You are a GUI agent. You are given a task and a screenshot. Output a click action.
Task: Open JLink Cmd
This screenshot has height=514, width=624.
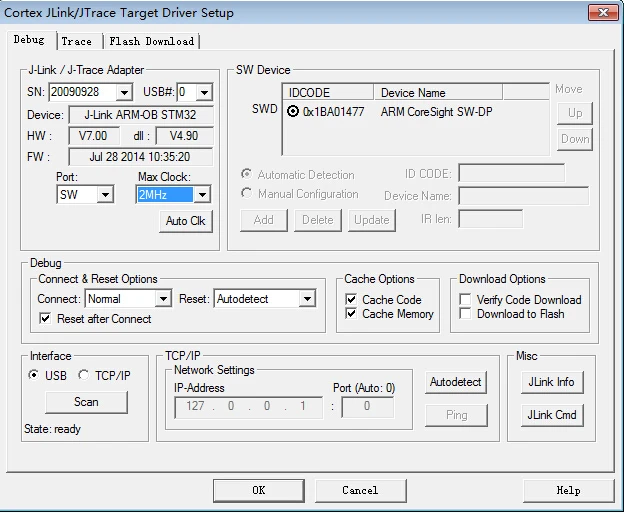point(552,415)
